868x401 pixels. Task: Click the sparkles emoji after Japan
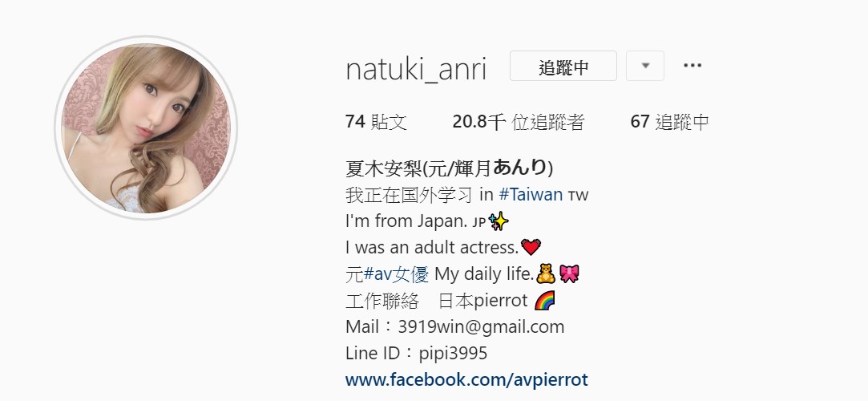499,221
